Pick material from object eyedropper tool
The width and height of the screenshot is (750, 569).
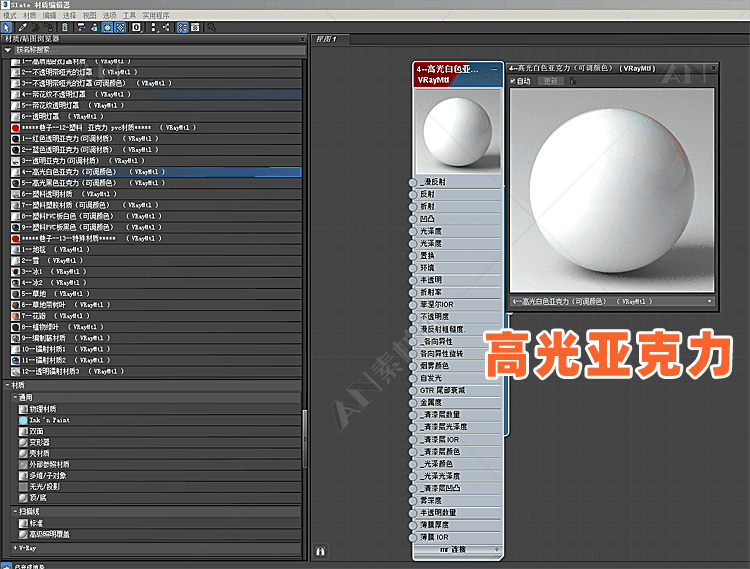(x=22, y=27)
